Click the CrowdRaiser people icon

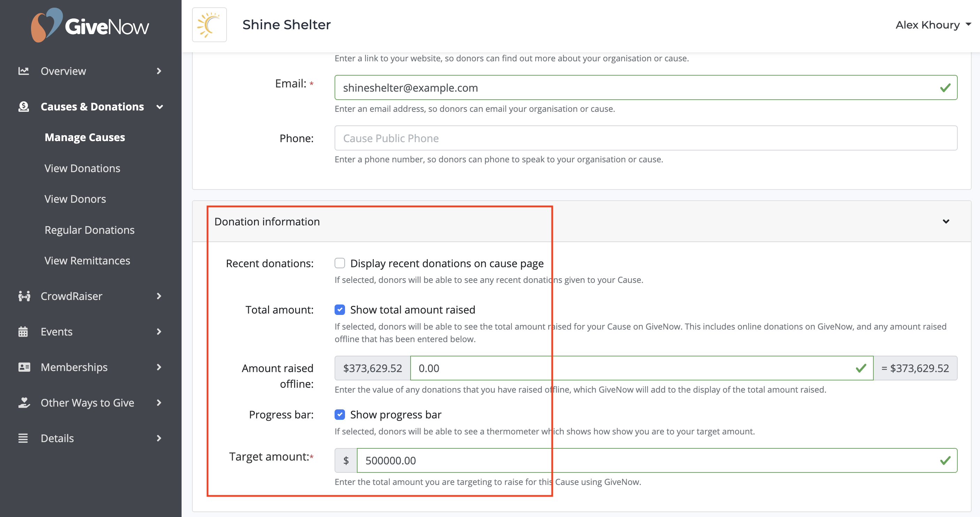pos(24,296)
